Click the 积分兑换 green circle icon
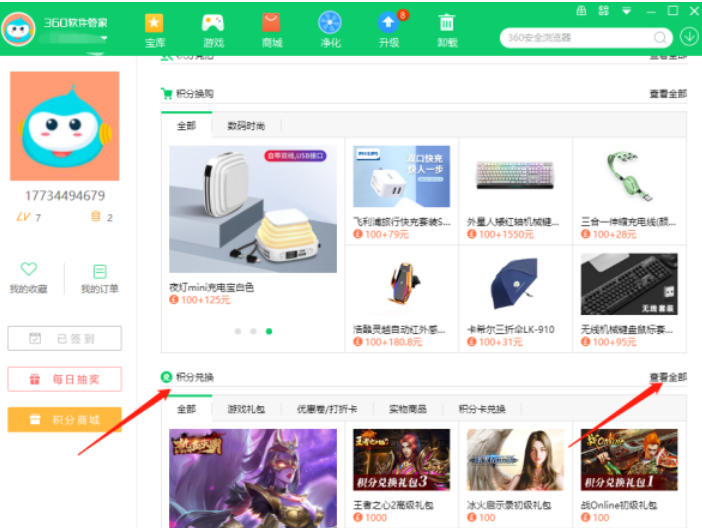The image size is (702, 528). pyautogui.click(x=167, y=377)
